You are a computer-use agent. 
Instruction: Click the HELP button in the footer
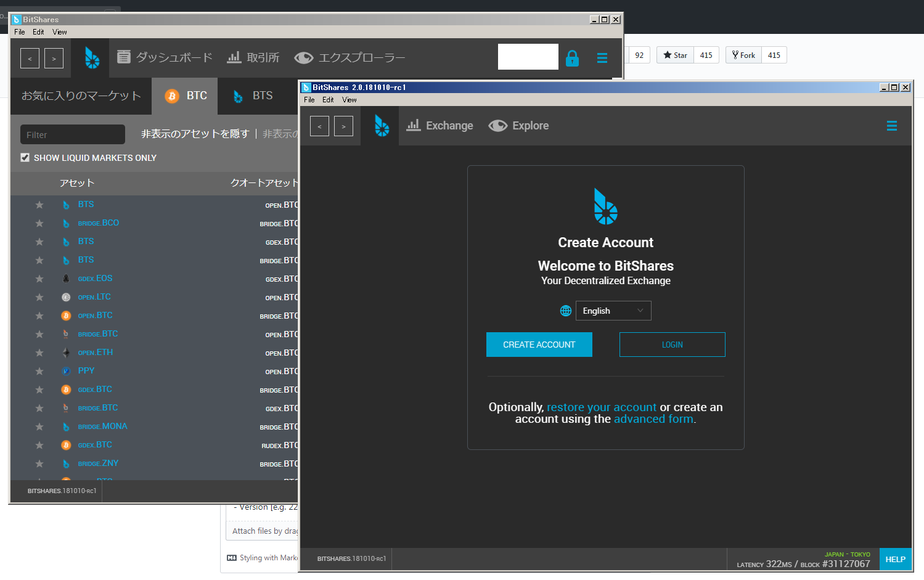(x=896, y=560)
